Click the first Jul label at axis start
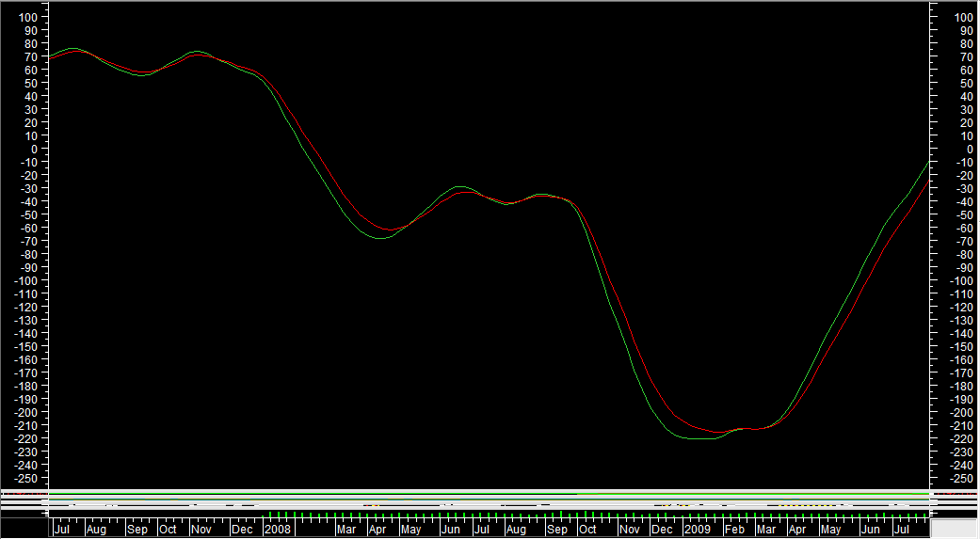The image size is (980, 539). [x=62, y=529]
